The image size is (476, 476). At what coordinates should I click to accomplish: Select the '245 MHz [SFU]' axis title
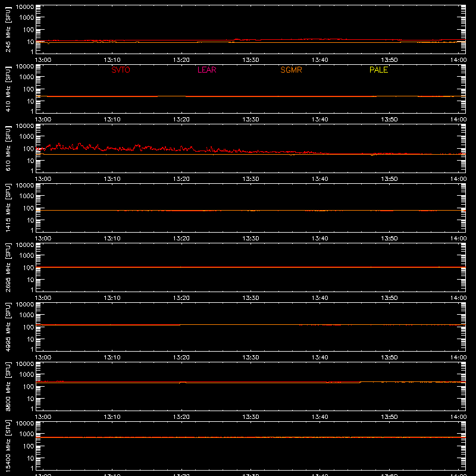[8, 29]
